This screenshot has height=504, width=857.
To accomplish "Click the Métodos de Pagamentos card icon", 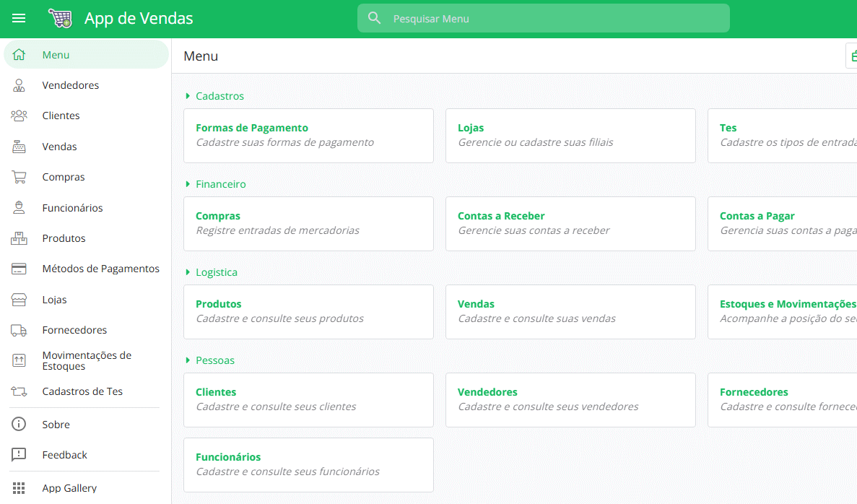I will click(x=19, y=268).
